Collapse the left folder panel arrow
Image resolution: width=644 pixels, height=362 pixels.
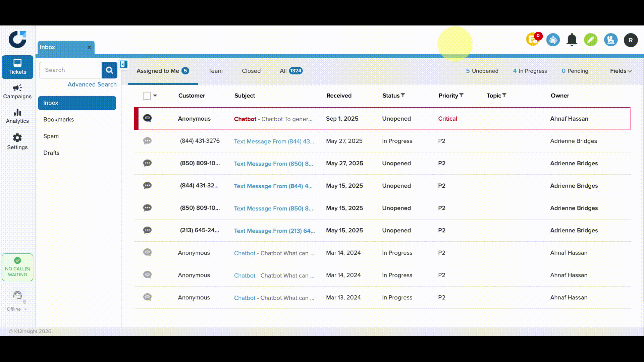pyautogui.click(x=123, y=64)
